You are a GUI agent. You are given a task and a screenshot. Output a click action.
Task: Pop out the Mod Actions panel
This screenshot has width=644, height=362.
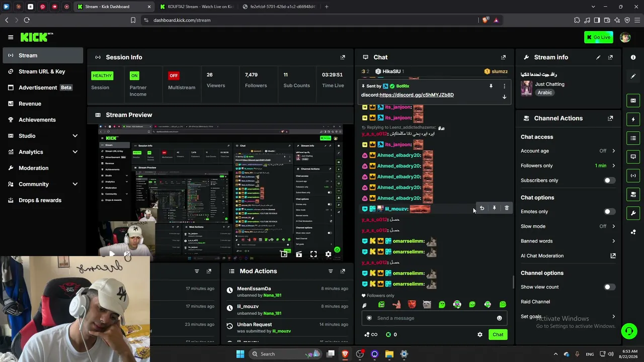click(343, 271)
